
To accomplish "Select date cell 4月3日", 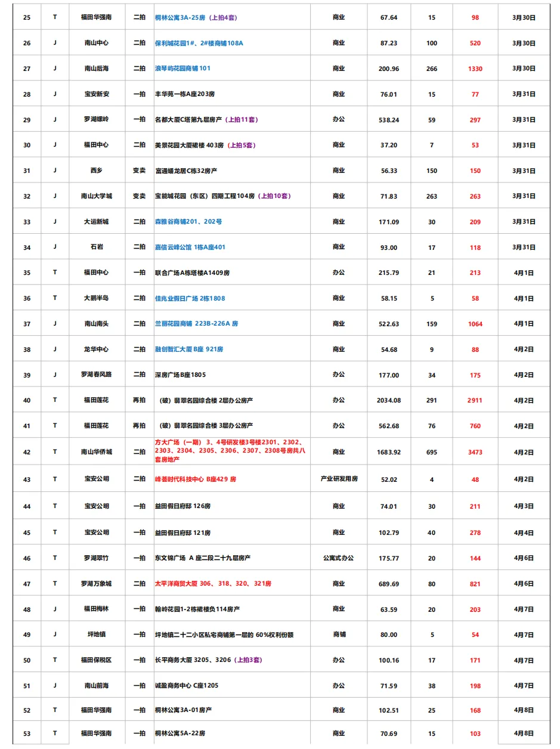I will [x=524, y=506].
